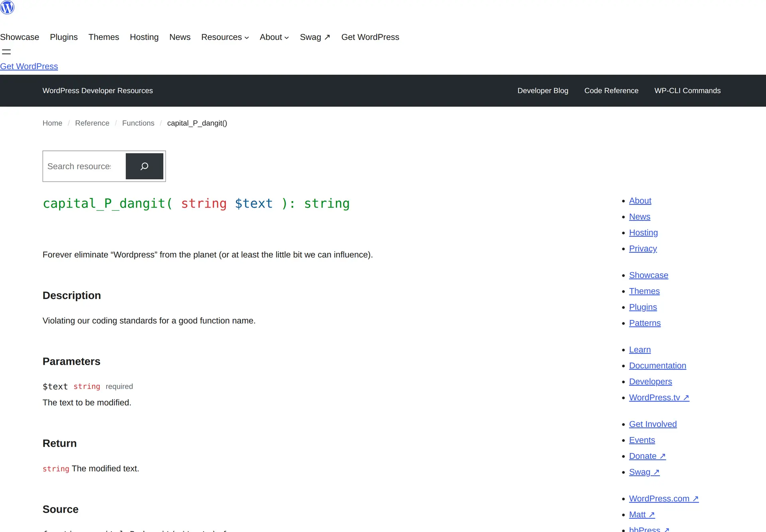This screenshot has height=532, width=766.
Task: Open Hosting in top navigation
Action: click(144, 37)
